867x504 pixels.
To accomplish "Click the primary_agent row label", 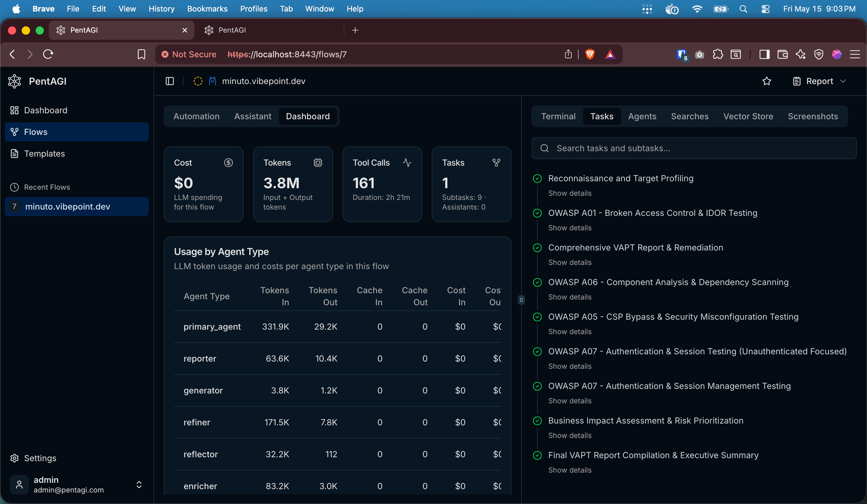I will pos(212,327).
